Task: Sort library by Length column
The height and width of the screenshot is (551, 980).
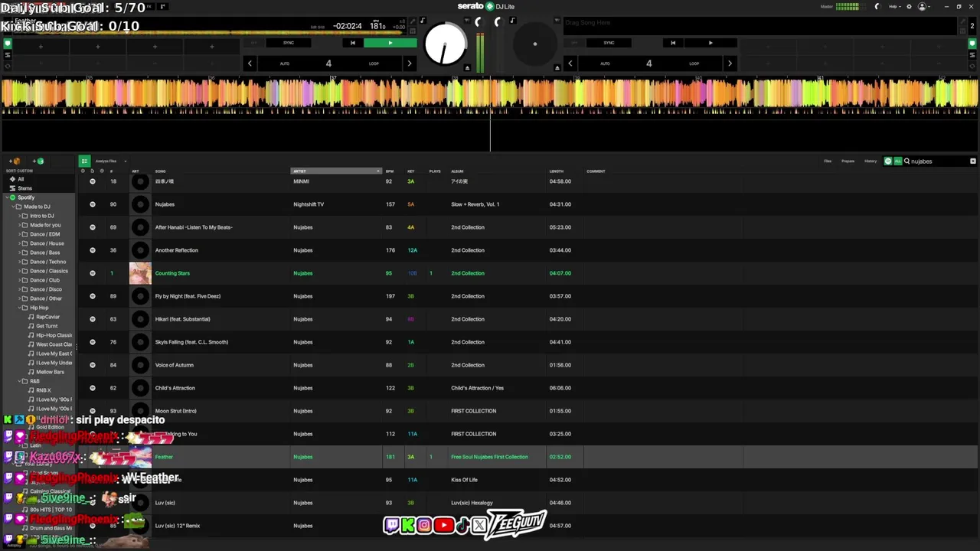Action: [x=557, y=171]
